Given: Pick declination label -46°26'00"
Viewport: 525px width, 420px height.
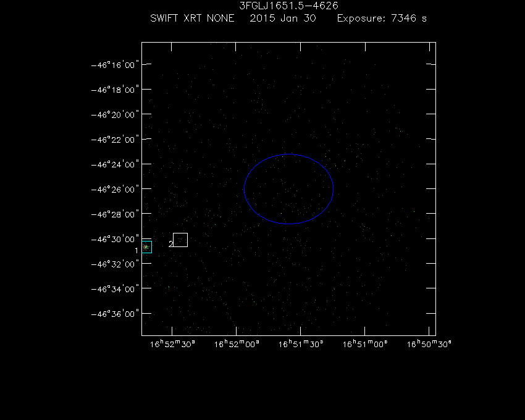Looking at the screenshot, I should pos(115,190).
